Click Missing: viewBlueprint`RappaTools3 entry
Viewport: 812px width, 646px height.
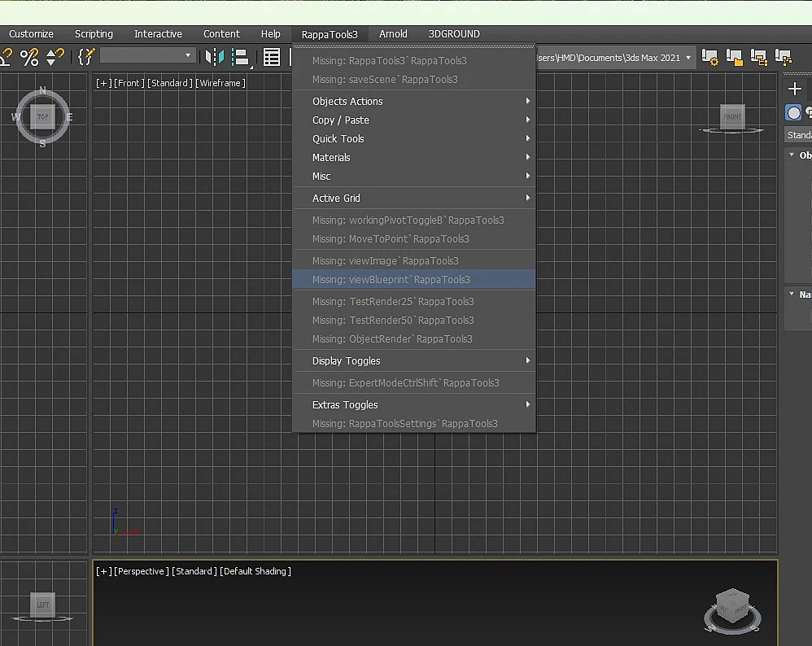coord(414,279)
